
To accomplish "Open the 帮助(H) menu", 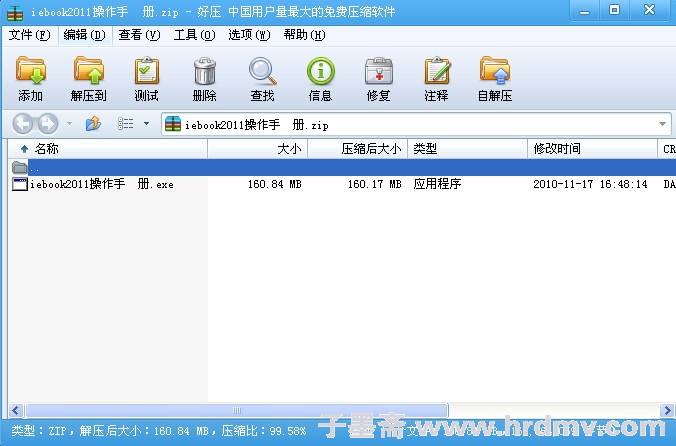I will pos(304,35).
